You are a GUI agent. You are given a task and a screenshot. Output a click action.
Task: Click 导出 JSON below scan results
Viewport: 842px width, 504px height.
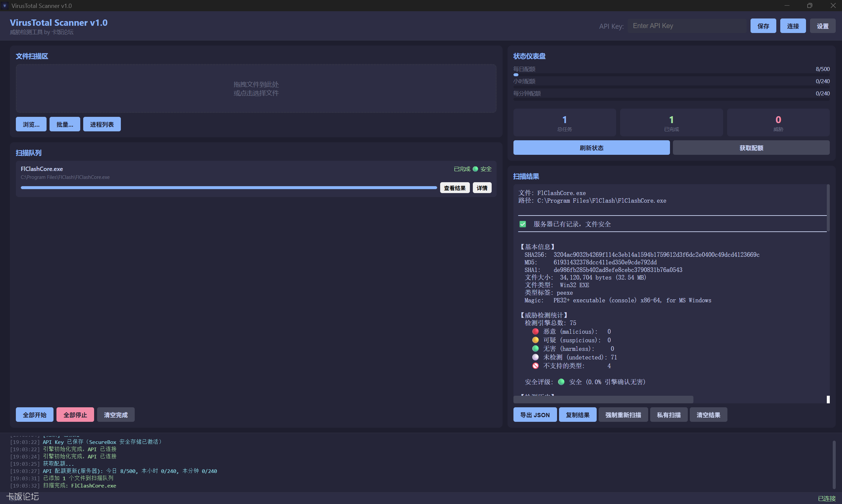coord(535,415)
